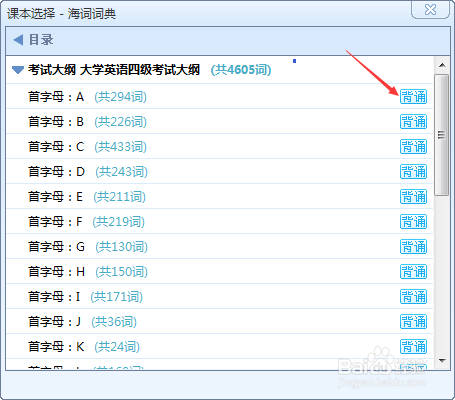This screenshot has height=400, width=455.
Task: Click the scrollbar down arrow
Action: pyautogui.click(x=442, y=361)
